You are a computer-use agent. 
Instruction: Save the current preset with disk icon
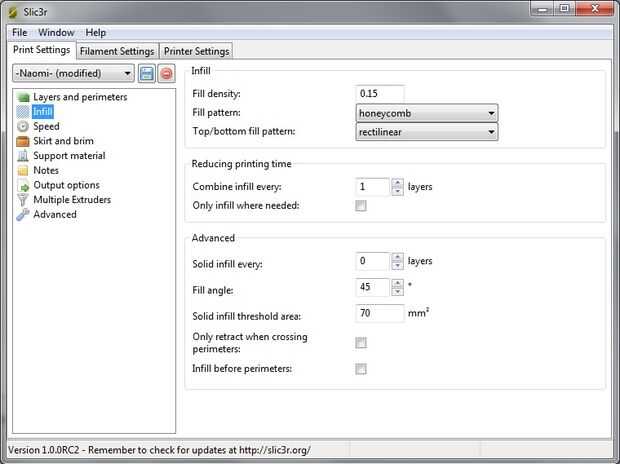[x=147, y=74]
